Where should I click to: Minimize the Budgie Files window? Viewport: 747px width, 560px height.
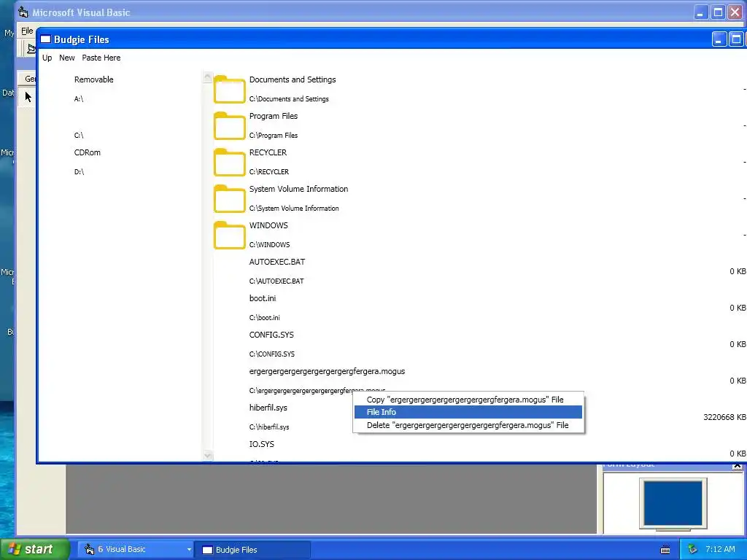[x=719, y=39]
